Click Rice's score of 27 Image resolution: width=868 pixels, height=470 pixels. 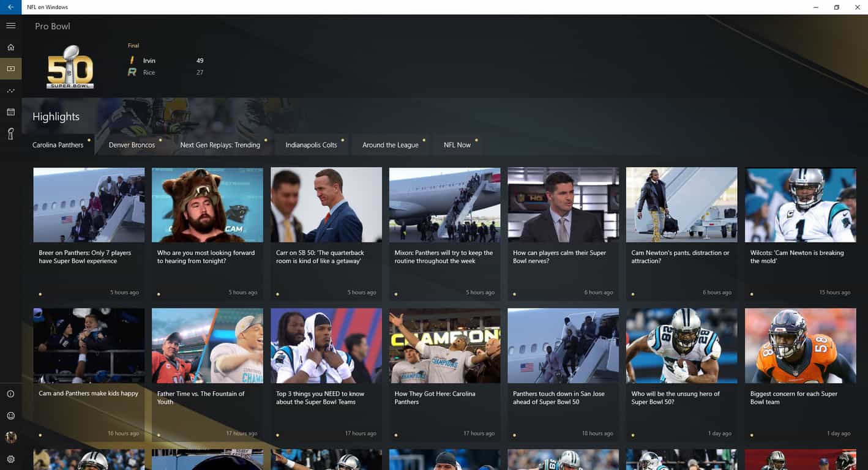pos(200,72)
